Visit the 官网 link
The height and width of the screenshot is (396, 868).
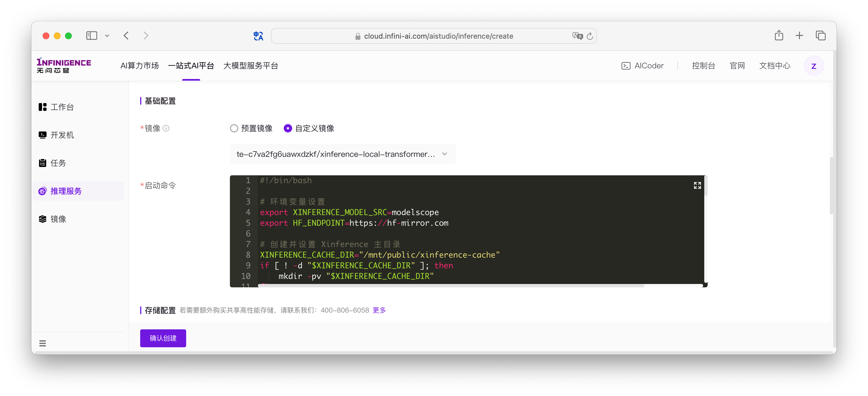[737, 66]
